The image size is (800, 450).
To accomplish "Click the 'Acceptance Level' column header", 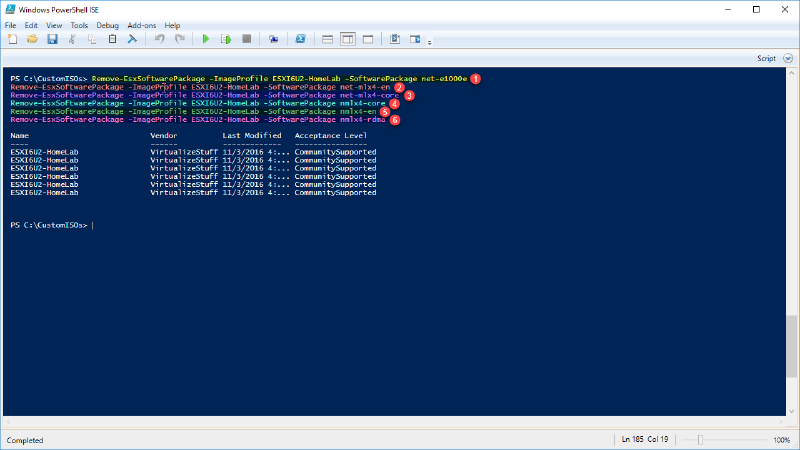I will pos(331,135).
